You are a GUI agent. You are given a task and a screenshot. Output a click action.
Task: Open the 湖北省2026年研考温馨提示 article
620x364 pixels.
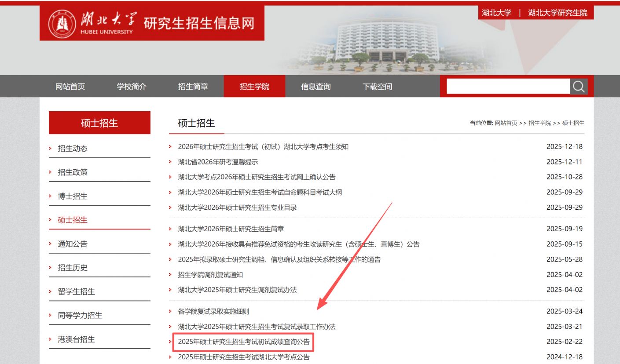click(218, 162)
